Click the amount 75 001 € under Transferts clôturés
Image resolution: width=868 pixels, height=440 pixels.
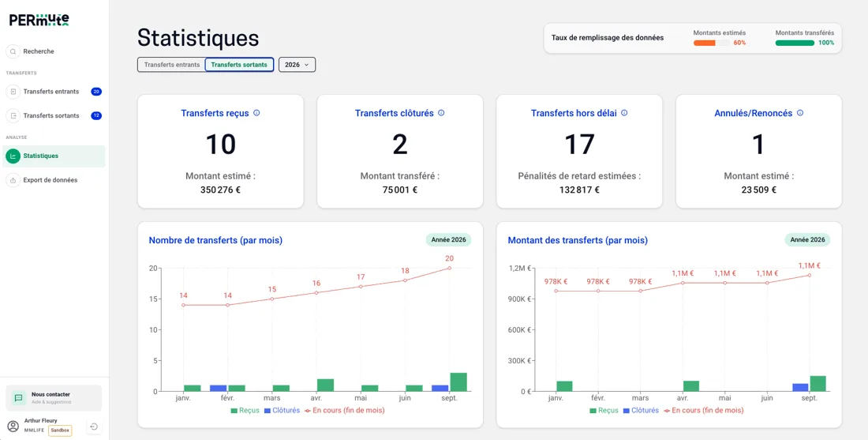coord(400,190)
